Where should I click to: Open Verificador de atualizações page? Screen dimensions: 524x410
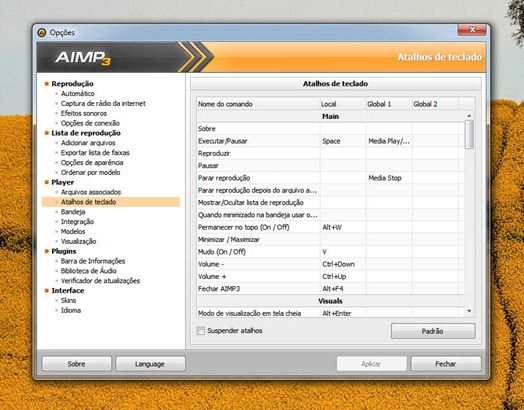click(100, 281)
